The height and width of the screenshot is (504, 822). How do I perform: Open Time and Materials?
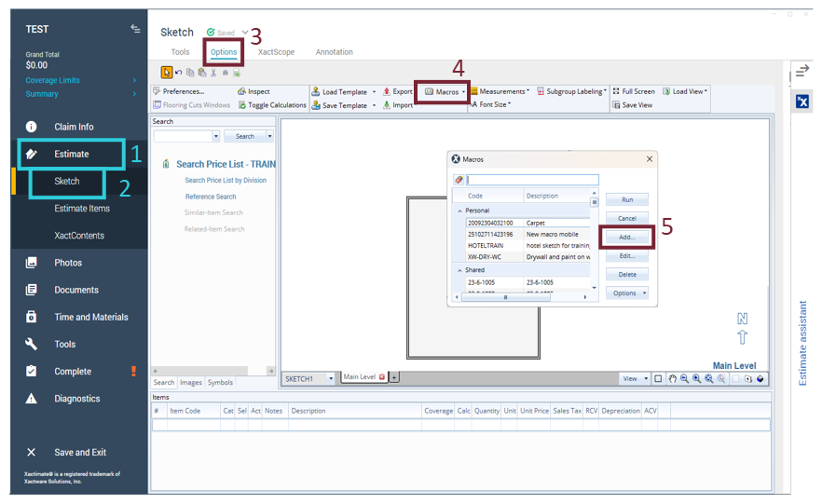pos(90,317)
